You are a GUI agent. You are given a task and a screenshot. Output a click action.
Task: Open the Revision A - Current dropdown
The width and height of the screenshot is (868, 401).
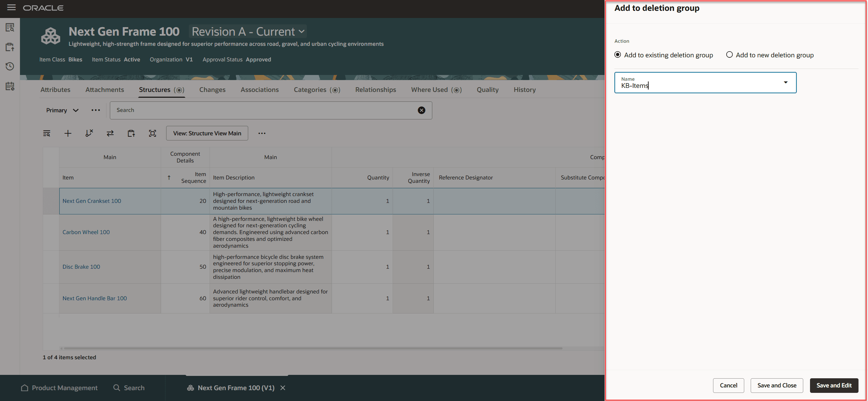tap(248, 32)
